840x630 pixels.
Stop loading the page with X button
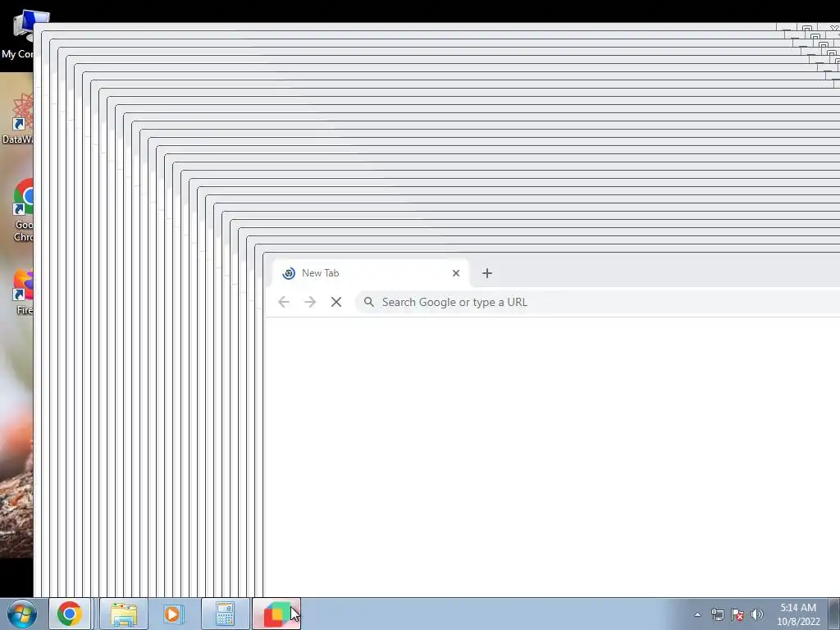pyautogui.click(x=336, y=302)
